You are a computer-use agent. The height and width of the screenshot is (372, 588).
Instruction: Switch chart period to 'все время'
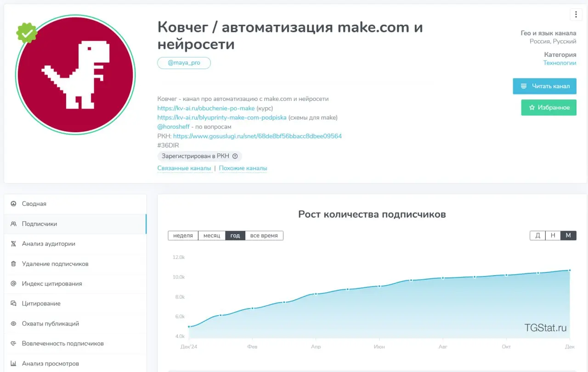[x=264, y=235]
